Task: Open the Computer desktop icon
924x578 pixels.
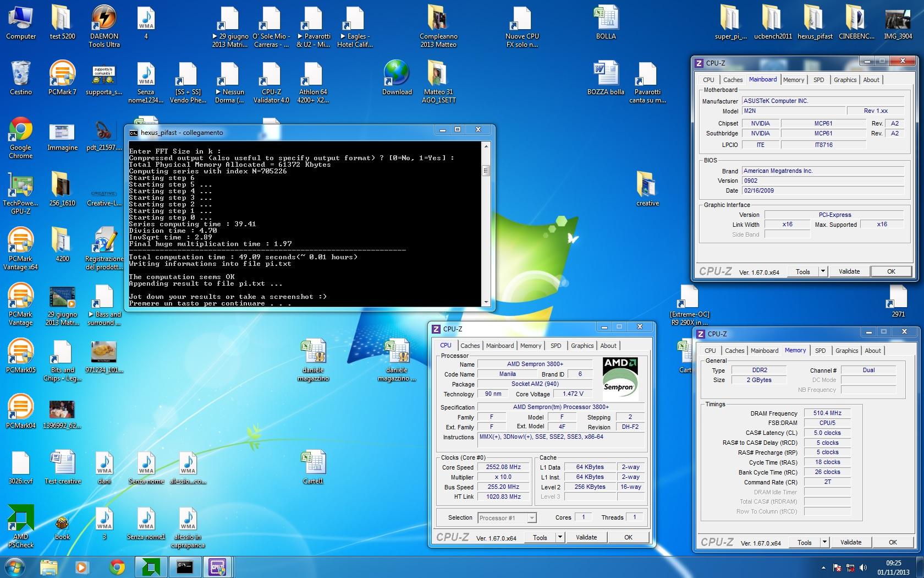Action: [x=21, y=23]
